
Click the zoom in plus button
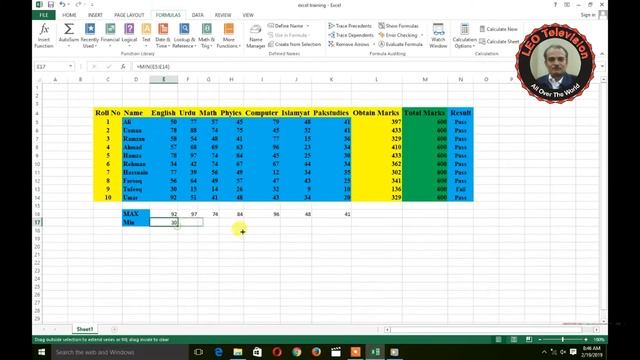pyautogui.click(x=586, y=340)
